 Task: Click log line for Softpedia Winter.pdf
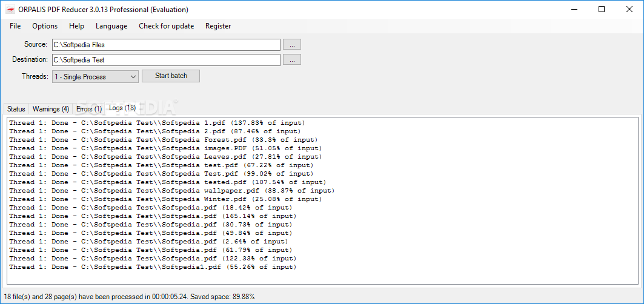click(165, 199)
